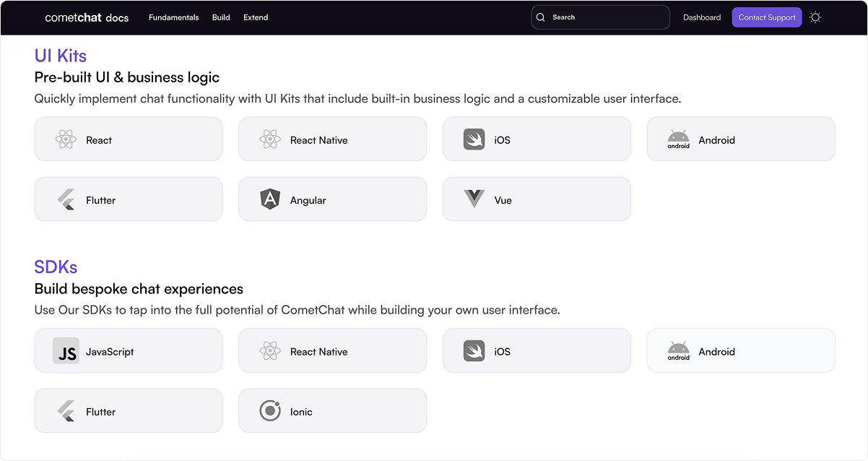Click the Vue logo icon
Screen dimensions: 868x461
tap(474, 199)
